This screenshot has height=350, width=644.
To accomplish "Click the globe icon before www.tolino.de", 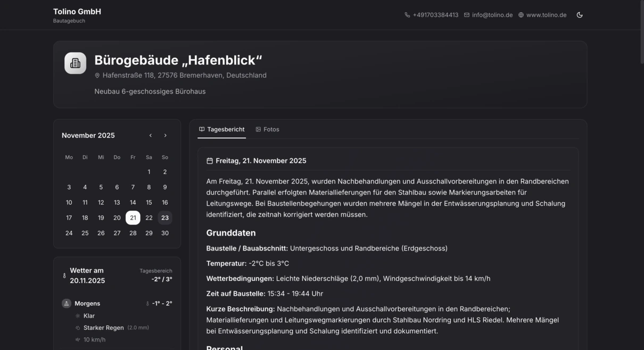I will (x=521, y=15).
